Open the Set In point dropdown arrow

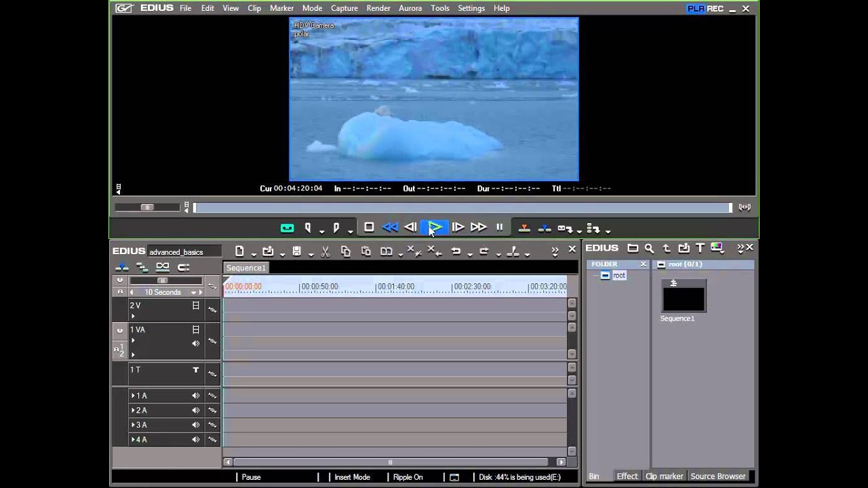pyautogui.click(x=322, y=231)
